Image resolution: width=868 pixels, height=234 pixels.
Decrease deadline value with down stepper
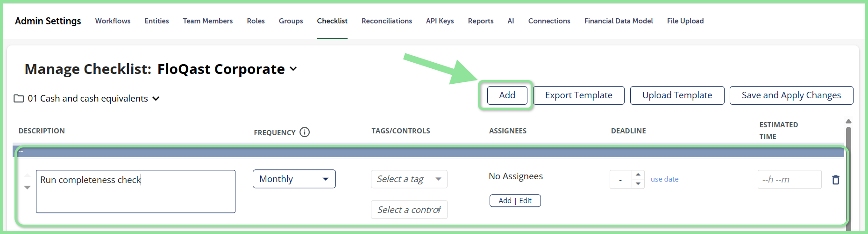(638, 184)
